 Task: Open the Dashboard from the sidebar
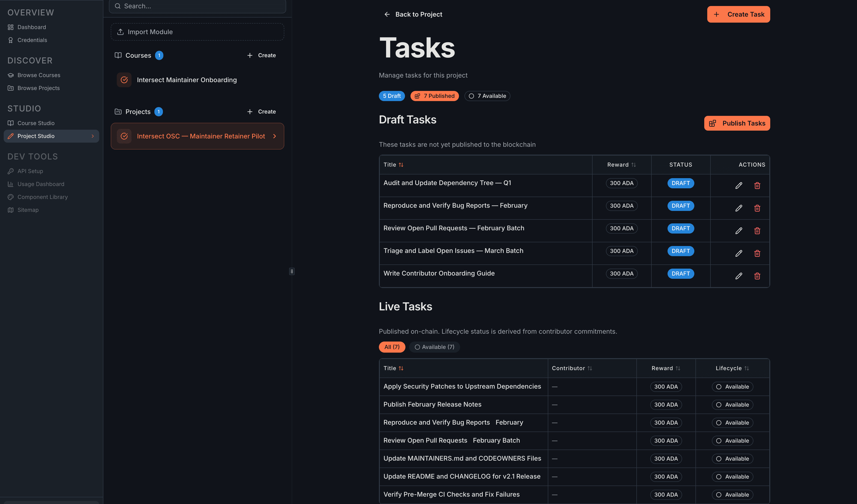pyautogui.click(x=32, y=27)
